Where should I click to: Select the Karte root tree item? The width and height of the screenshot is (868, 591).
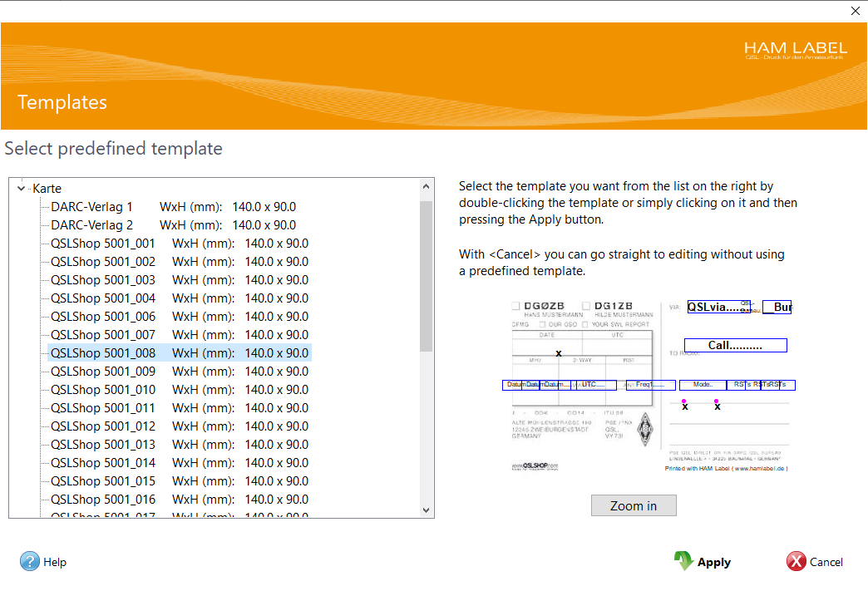coord(47,189)
